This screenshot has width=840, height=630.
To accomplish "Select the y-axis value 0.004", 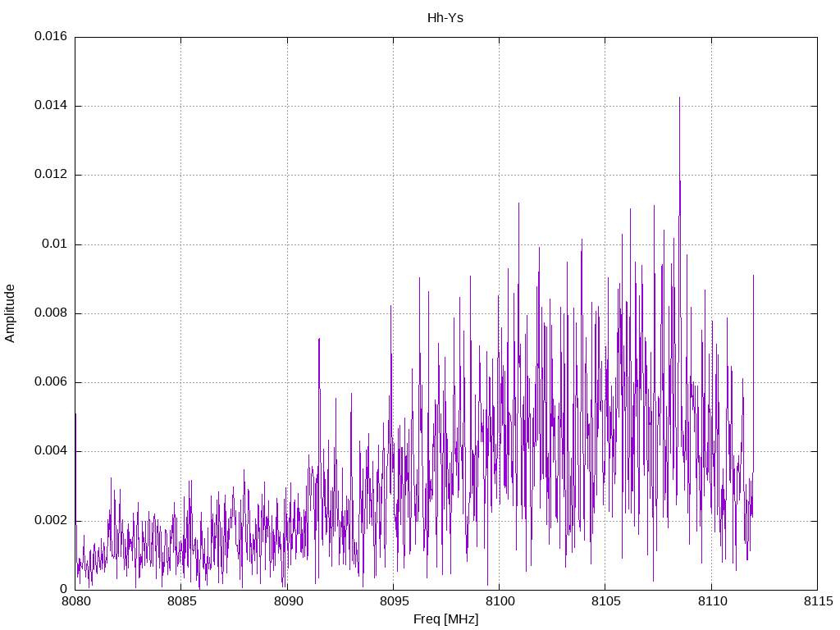I will 51,452.
